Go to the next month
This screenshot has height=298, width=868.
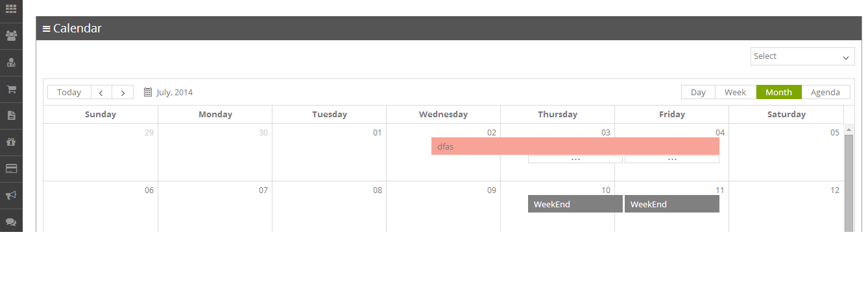point(123,92)
